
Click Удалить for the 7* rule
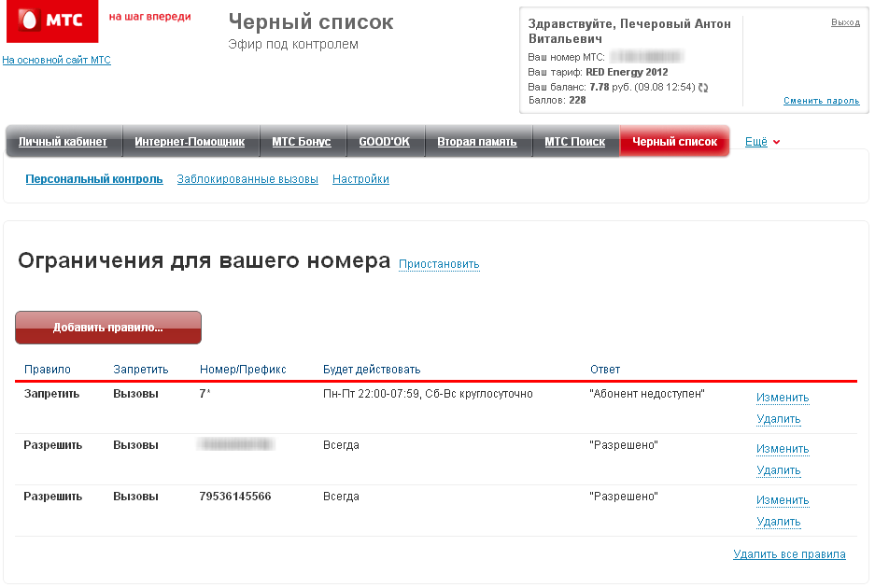pyautogui.click(x=779, y=419)
